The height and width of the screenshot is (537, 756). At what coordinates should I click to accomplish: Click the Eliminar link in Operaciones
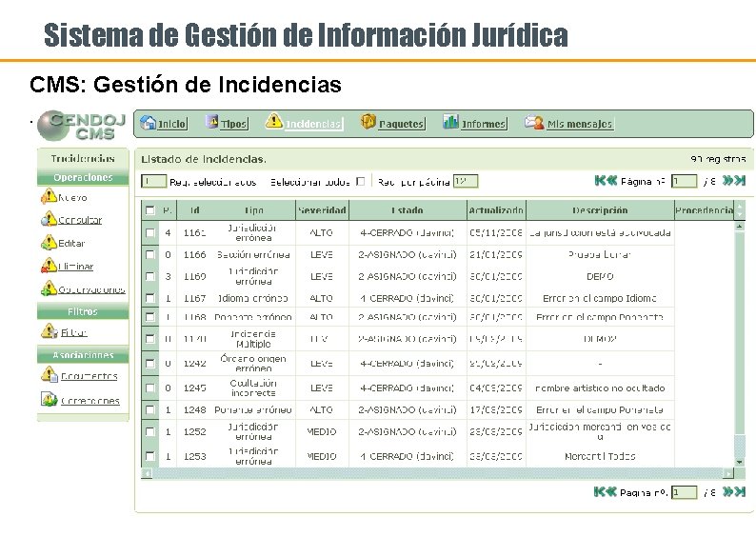pyautogui.click(x=76, y=266)
